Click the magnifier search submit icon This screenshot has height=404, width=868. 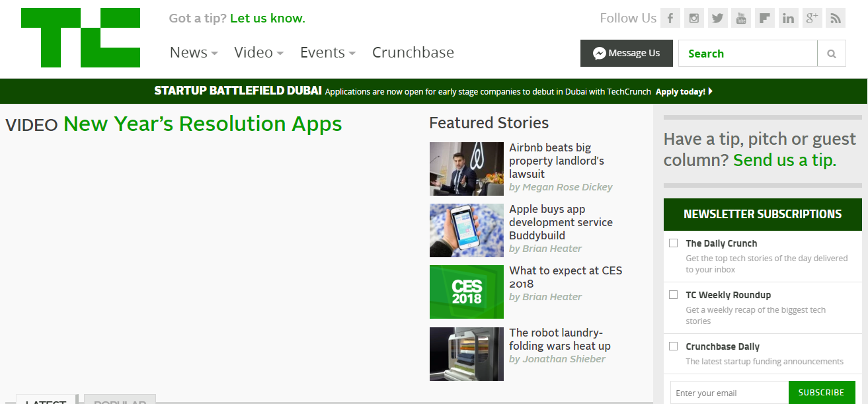832,54
